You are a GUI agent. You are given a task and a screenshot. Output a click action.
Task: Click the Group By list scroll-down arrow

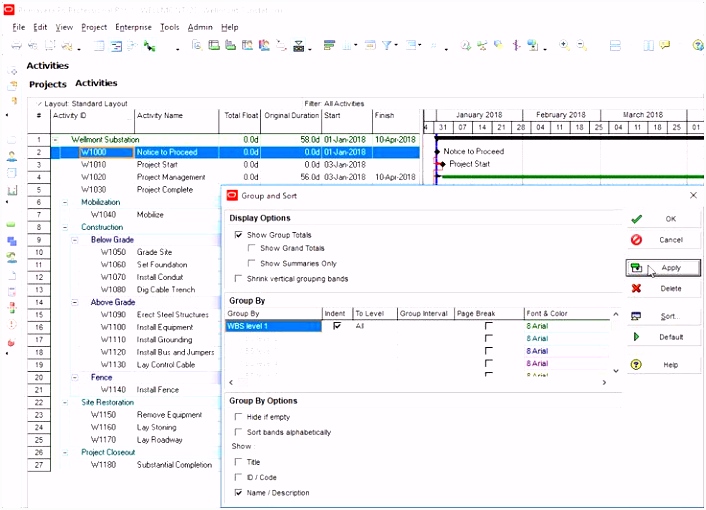click(x=616, y=371)
